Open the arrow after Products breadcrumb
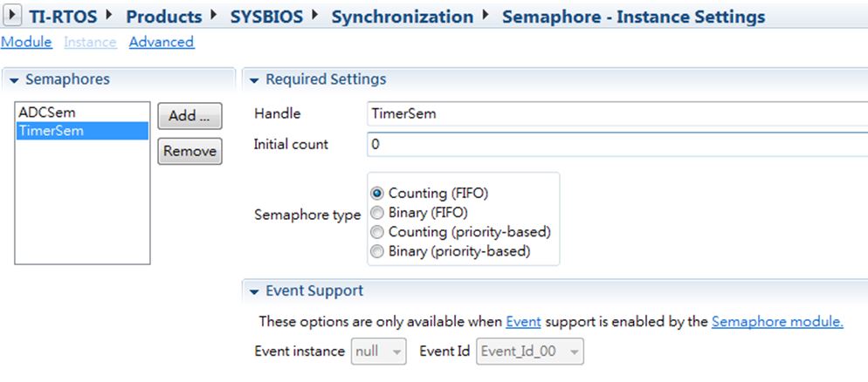868x382 pixels. 214,15
